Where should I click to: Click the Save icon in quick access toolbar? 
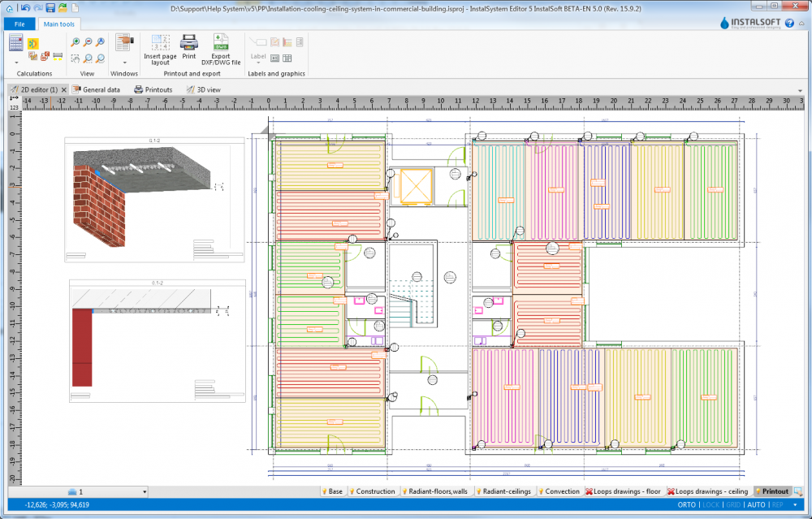(50, 7)
